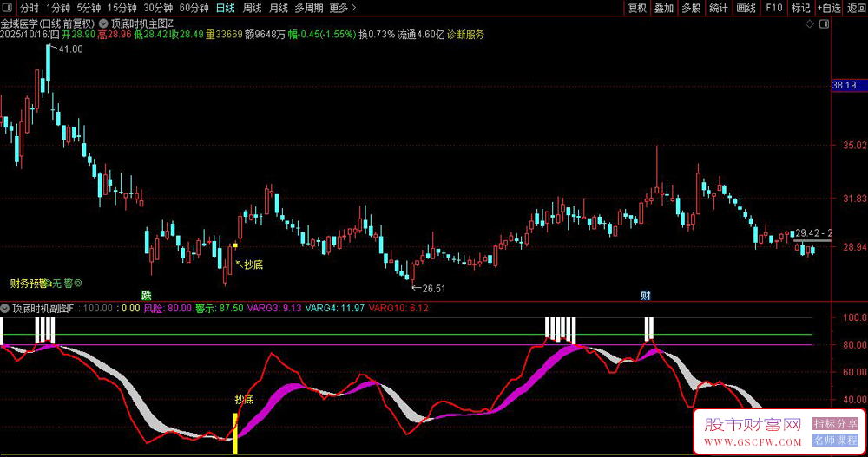Open the 画线 drawing tools

[745, 8]
